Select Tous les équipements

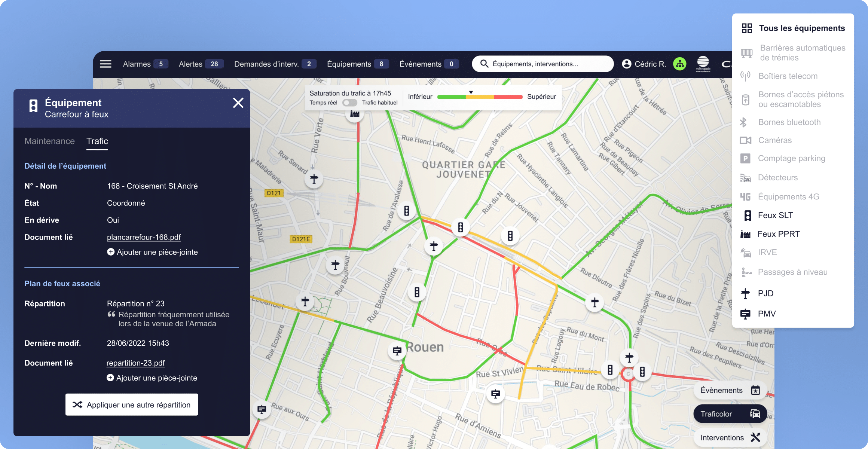pos(793,28)
